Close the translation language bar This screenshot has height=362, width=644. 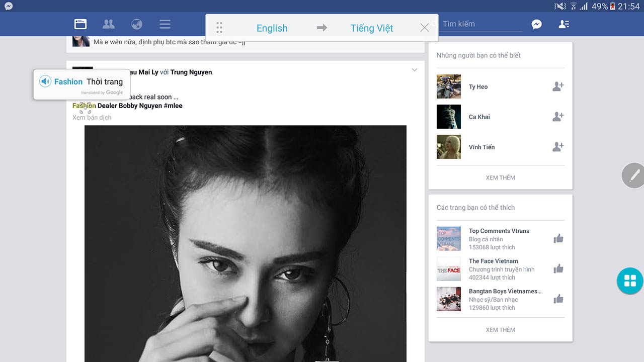point(425,28)
